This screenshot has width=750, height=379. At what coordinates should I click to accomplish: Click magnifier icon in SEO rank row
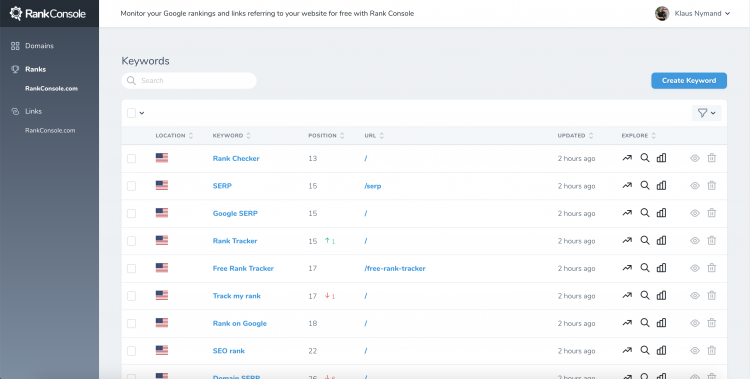click(645, 351)
